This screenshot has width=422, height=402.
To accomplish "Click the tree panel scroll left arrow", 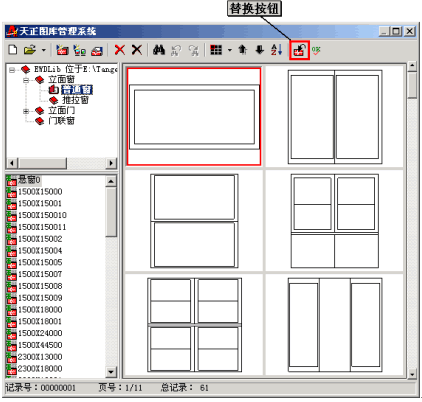I will (x=12, y=163).
